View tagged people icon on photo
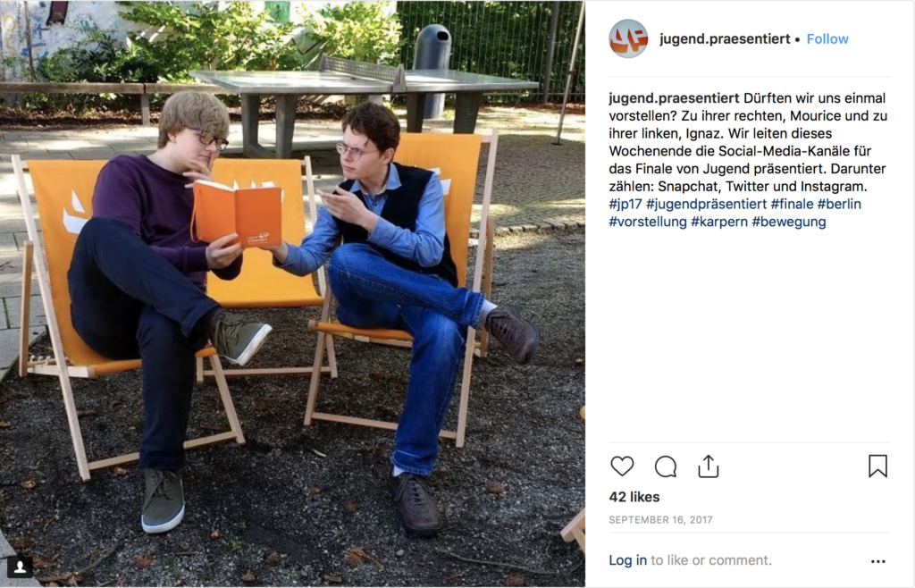The width and height of the screenshot is (915, 588). [20, 567]
